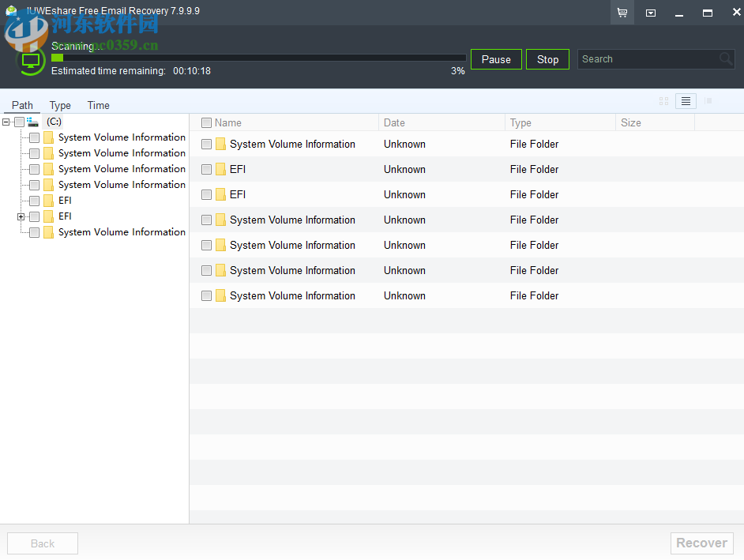Click the green scan progress bar
The width and height of the screenshot is (744, 560).
coord(57,58)
